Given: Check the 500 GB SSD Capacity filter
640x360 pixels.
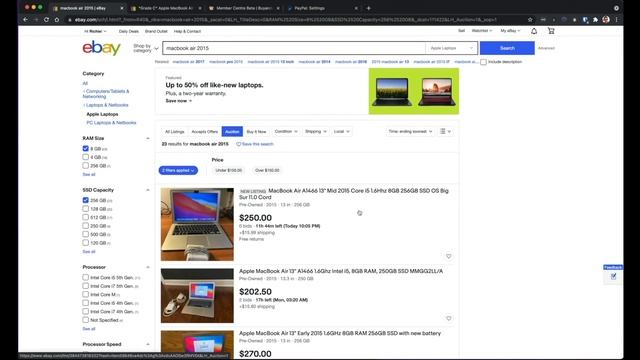Looking at the screenshot, I should (85, 234).
